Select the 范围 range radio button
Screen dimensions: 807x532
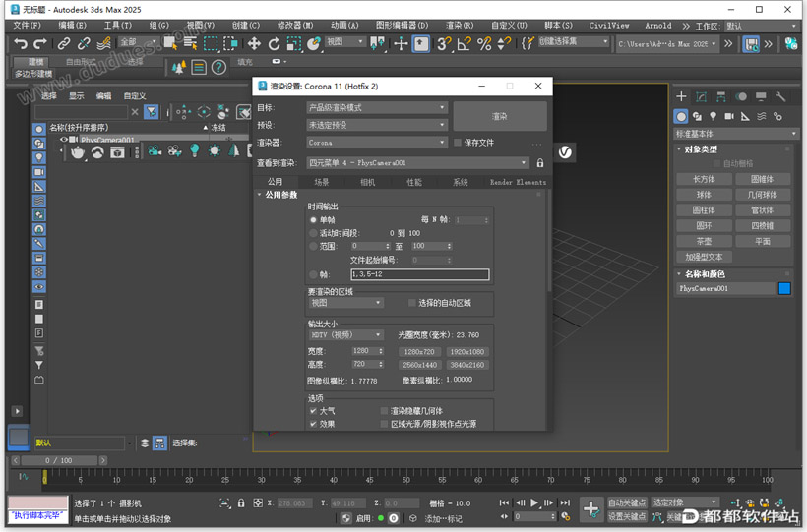(313, 246)
